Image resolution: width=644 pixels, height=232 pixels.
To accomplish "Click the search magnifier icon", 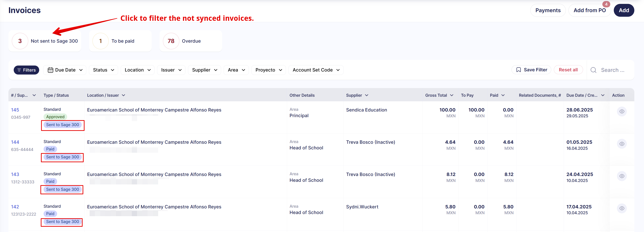I will tap(593, 70).
